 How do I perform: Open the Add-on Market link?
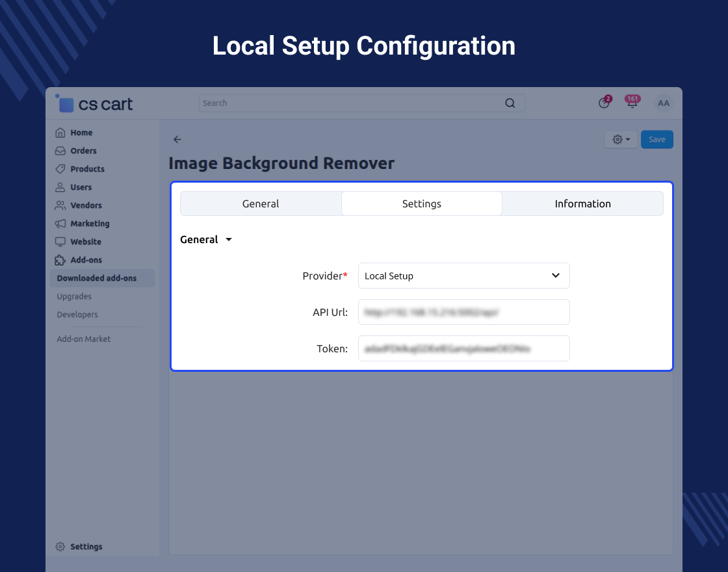[x=83, y=339]
